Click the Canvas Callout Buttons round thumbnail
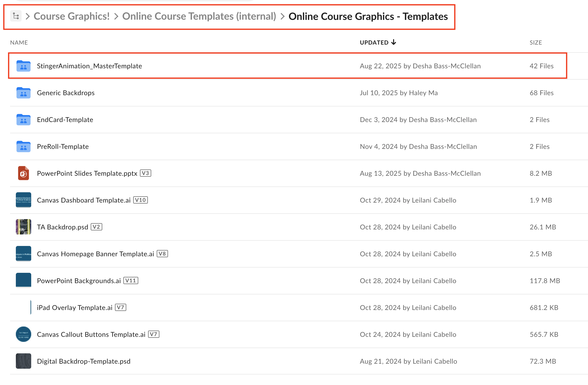The height and width of the screenshot is (385, 588). point(23,334)
